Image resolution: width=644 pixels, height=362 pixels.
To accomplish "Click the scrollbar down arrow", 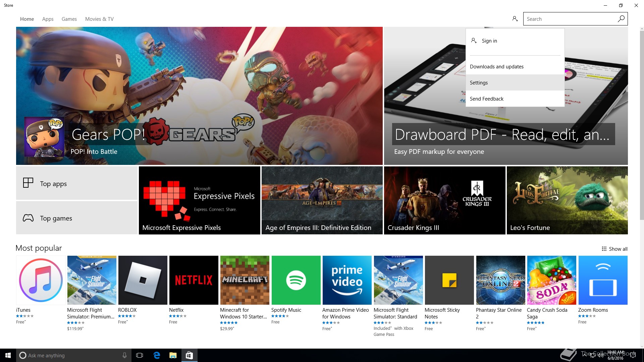I will point(642,346).
